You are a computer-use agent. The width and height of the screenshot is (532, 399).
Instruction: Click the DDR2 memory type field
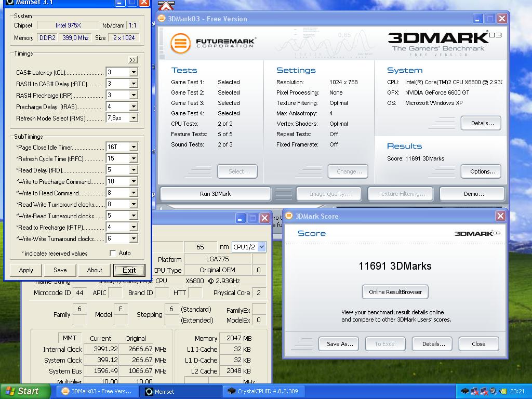click(47, 37)
